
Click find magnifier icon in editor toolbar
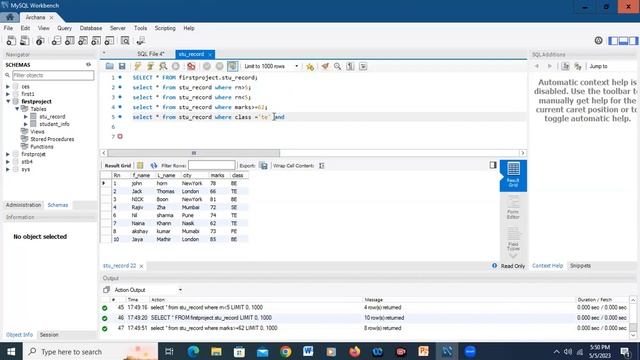tap(338, 66)
